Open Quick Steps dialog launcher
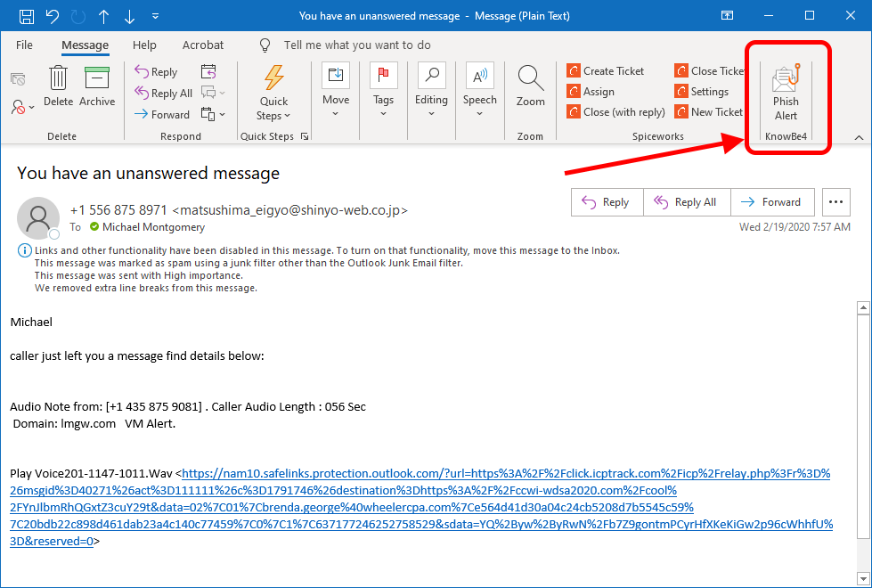The image size is (872, 588). click(x=305, y=136)
